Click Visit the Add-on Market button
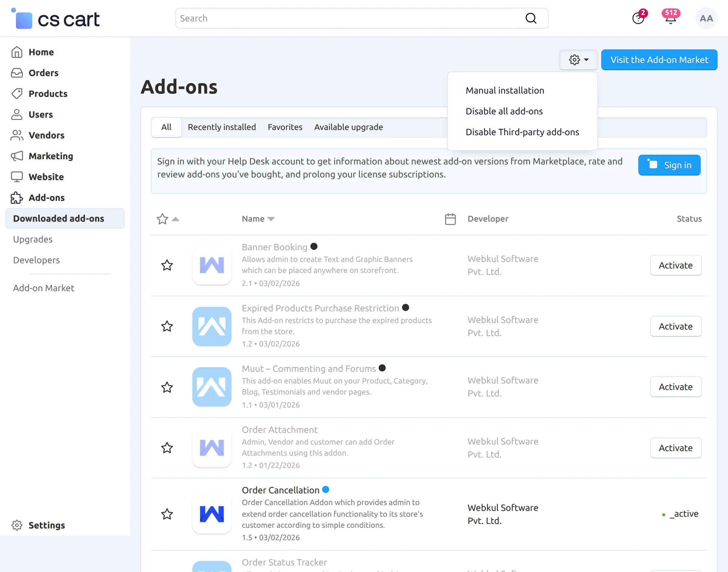 [x=659, y=60]
